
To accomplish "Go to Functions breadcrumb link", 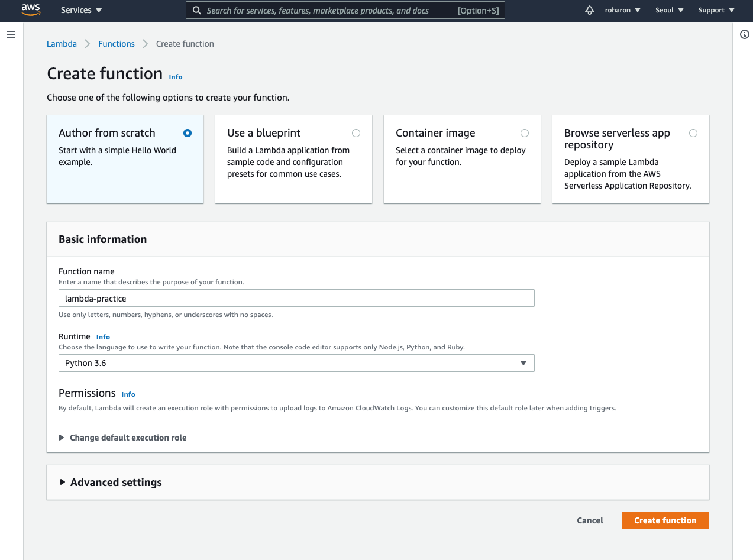I will click(117, 44).
